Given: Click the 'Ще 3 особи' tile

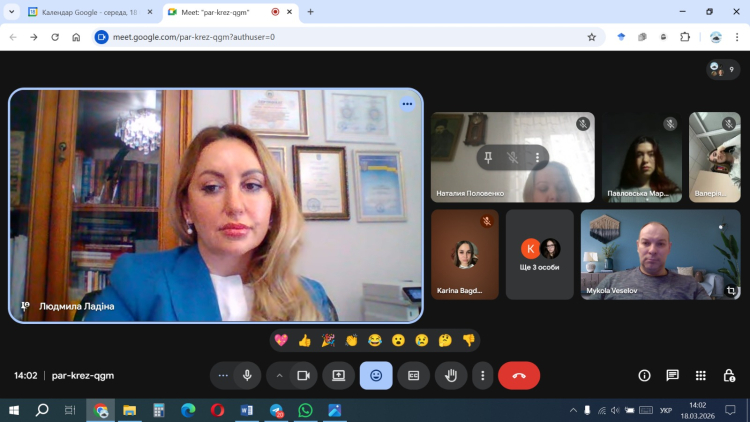Looking at the screenshot, I should coord(539,254).
